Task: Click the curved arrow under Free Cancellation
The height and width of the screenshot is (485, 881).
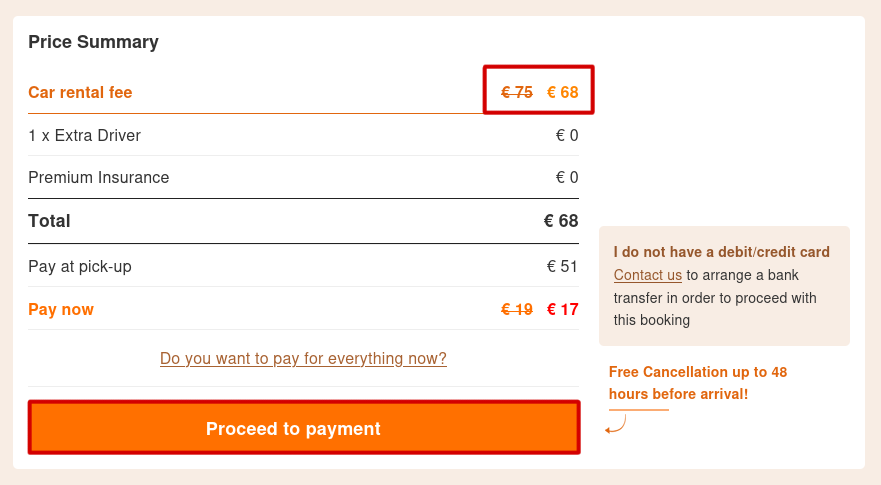Action: (x=616, y=426)
